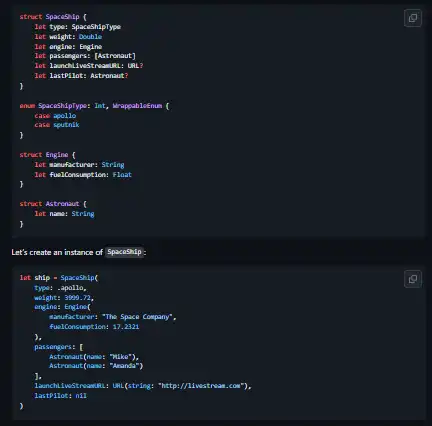The width and height of the screenshot is (432, 426).
Task: Click 'weight: 3999.72,' line
Action: click(x=64, y=298)
